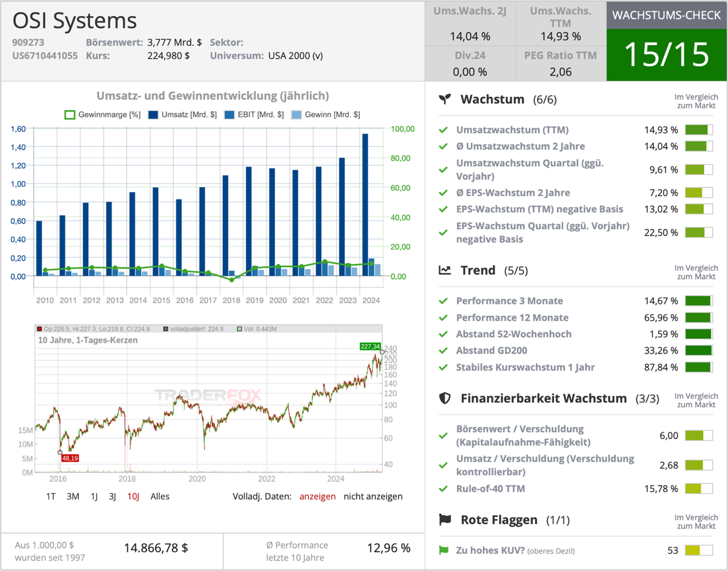Click market comparison bar for Performance 12 Monate
This screenshot has width=728, height=571.
tap(699, 318)
